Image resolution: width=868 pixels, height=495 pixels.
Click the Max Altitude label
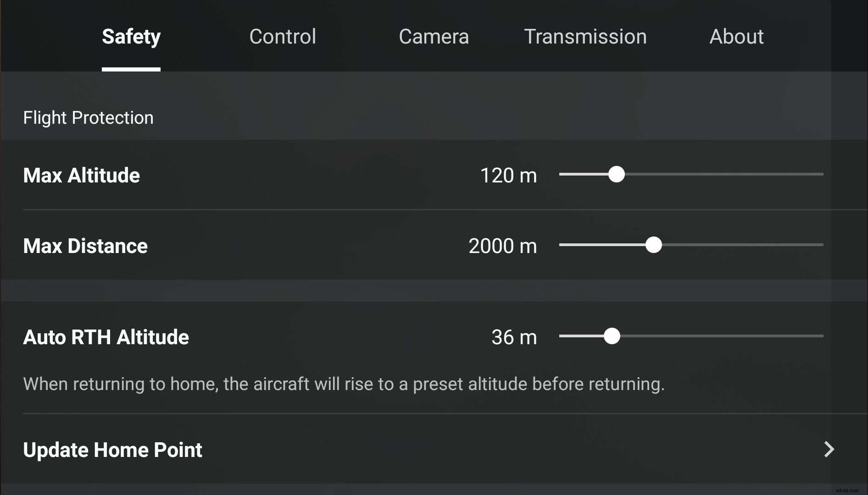pyautogui.click(x=82, y=176)
